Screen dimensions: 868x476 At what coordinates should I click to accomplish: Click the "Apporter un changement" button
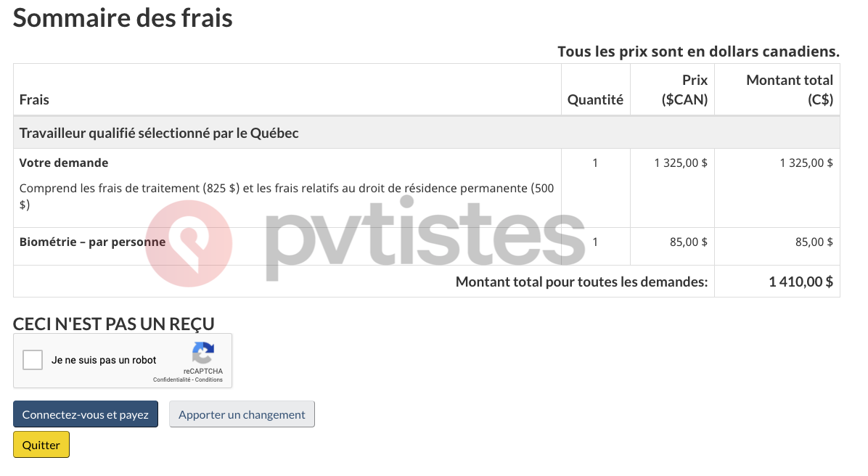click(242, 414)
